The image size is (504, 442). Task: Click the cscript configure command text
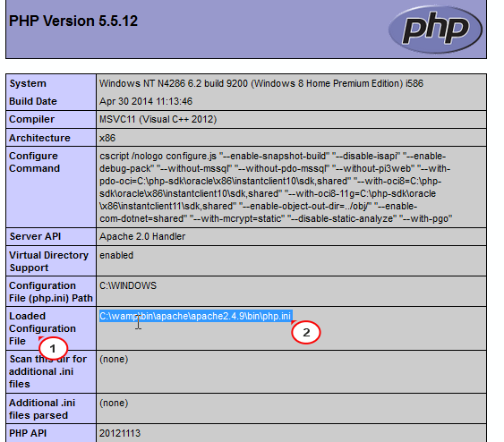[276, 187]
